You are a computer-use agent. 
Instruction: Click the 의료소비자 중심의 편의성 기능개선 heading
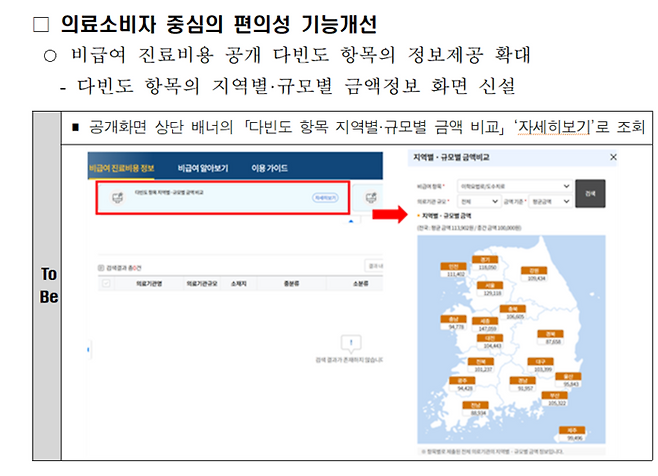(x=219, y=24)
